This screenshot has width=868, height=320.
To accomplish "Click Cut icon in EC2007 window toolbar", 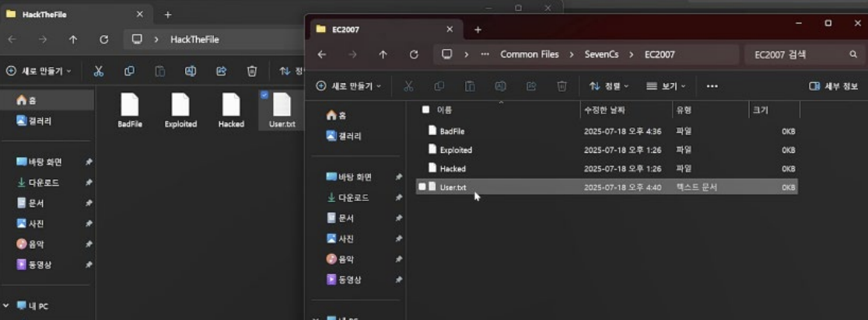I will point(408,86).
